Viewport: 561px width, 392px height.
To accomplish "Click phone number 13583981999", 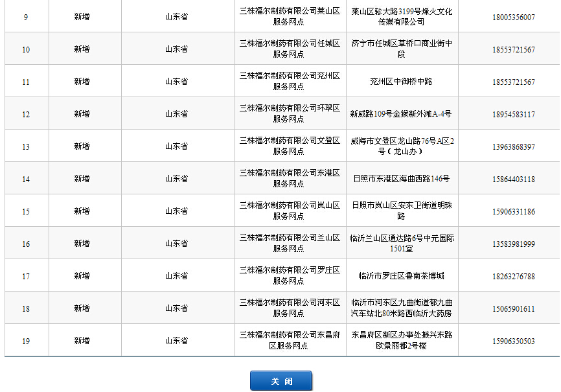I will pos(514,244).
